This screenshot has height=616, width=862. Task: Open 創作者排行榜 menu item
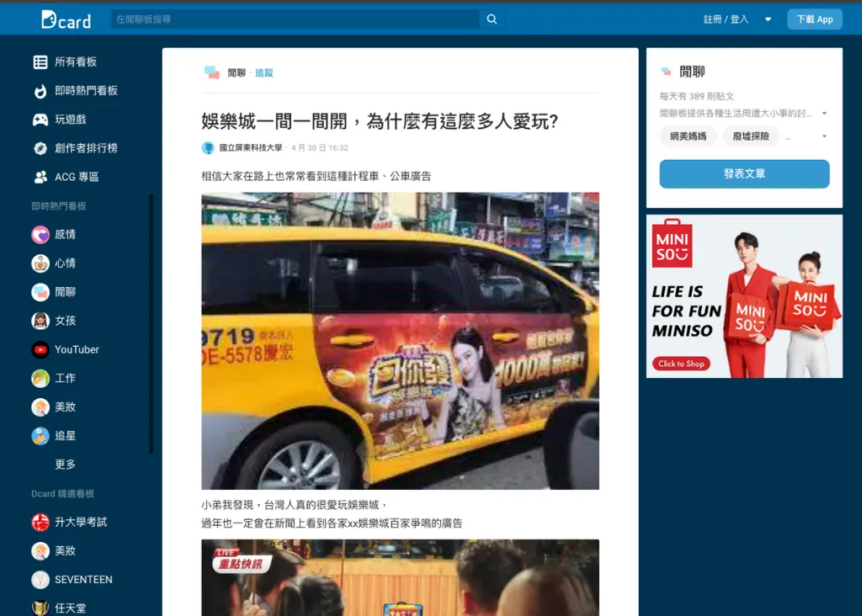pyautogui.click(x=86, y=148)
